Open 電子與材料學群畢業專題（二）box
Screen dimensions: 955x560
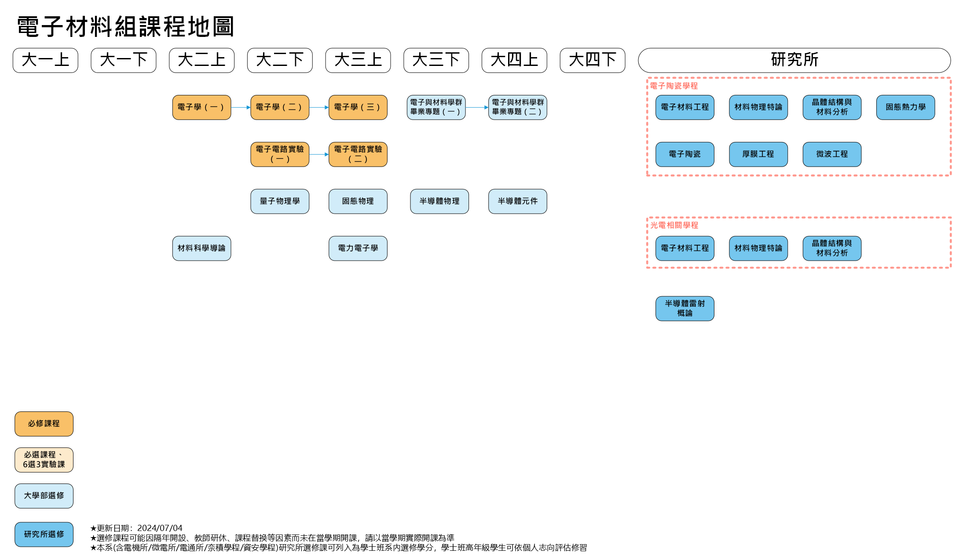517,107
